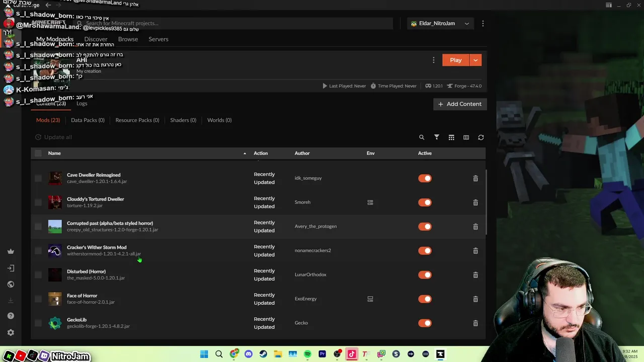
Task: Click the crown icon in left sidebar
Action: [11, 251]
